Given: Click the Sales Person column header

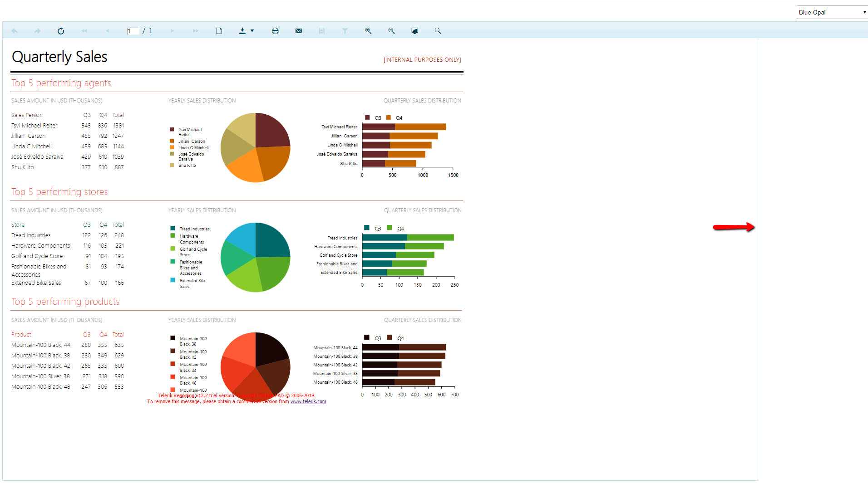Looking at the screenshot, I should (x=27, y=115).
